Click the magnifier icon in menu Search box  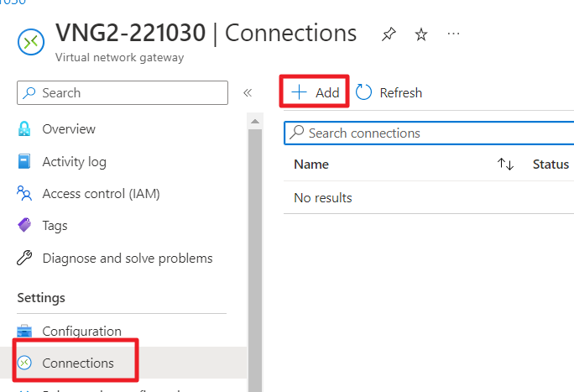tap(29, 92)
